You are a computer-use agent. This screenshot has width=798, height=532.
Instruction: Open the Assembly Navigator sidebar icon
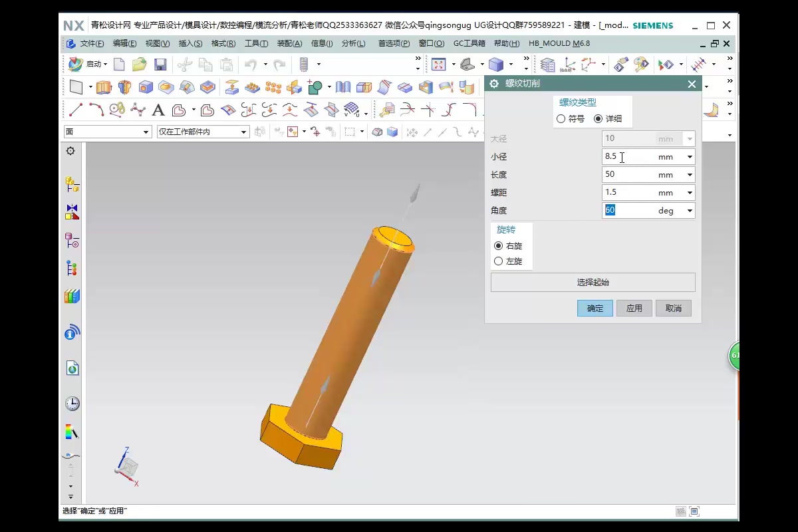coord(72,184)
